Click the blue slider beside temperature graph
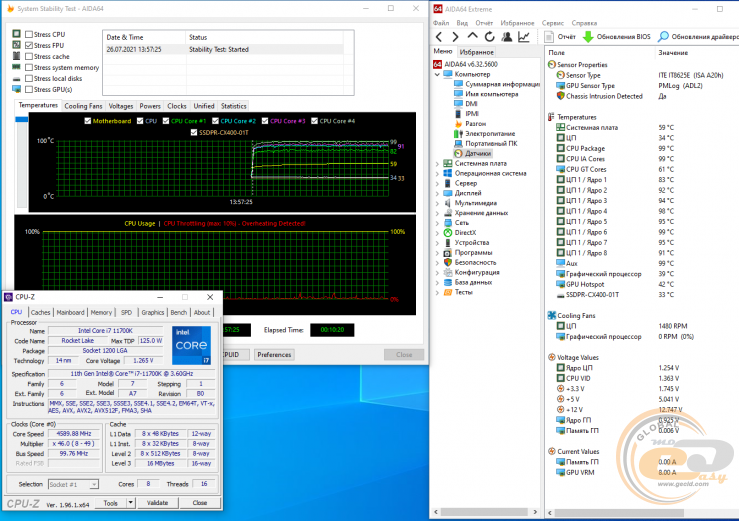 (x=22, y=119)
